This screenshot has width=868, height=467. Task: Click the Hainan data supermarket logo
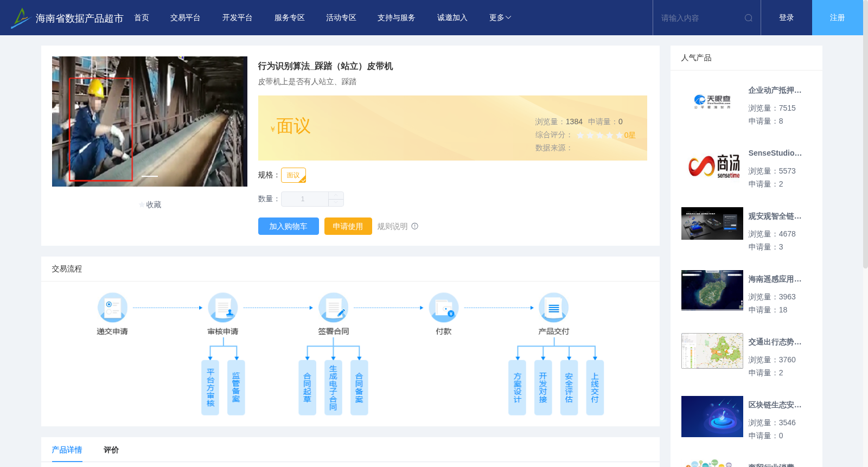click(x=20, y=18)
